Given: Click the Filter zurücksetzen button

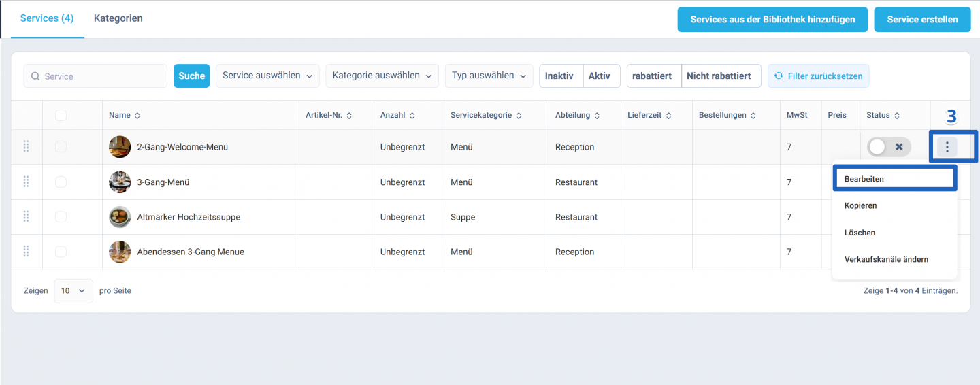Looking at the screenshot, I should tap(819, 76).
